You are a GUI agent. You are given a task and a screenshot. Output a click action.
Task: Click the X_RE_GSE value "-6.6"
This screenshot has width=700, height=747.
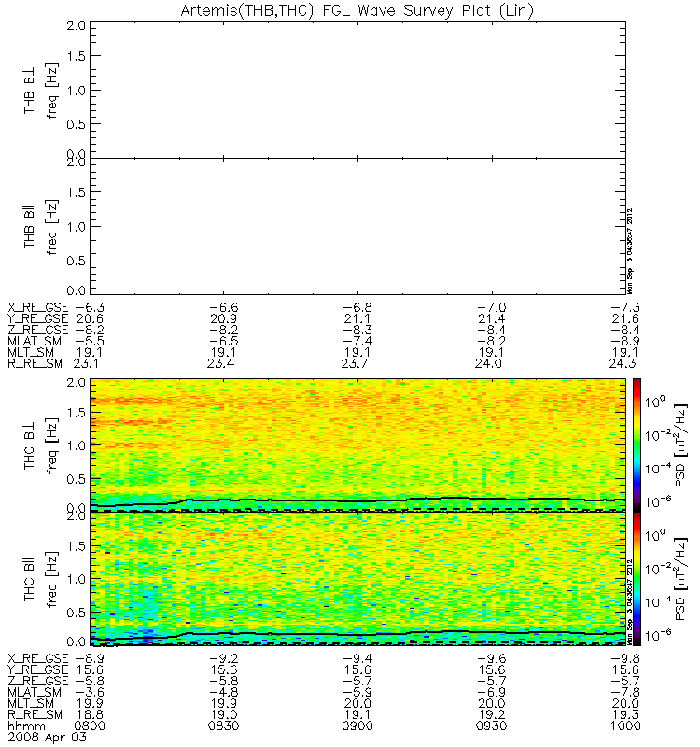coord(223,307)
